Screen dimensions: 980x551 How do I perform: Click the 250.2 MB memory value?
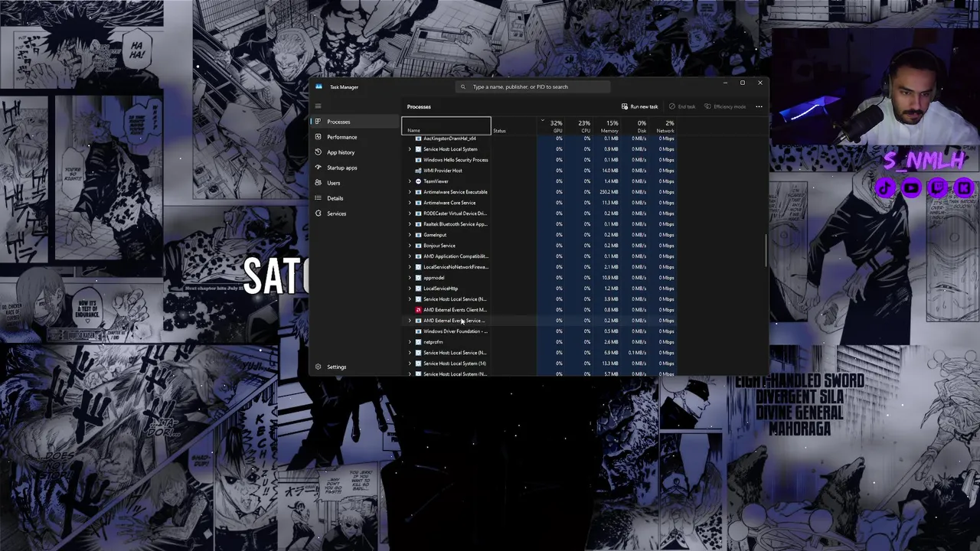point(609,192)
